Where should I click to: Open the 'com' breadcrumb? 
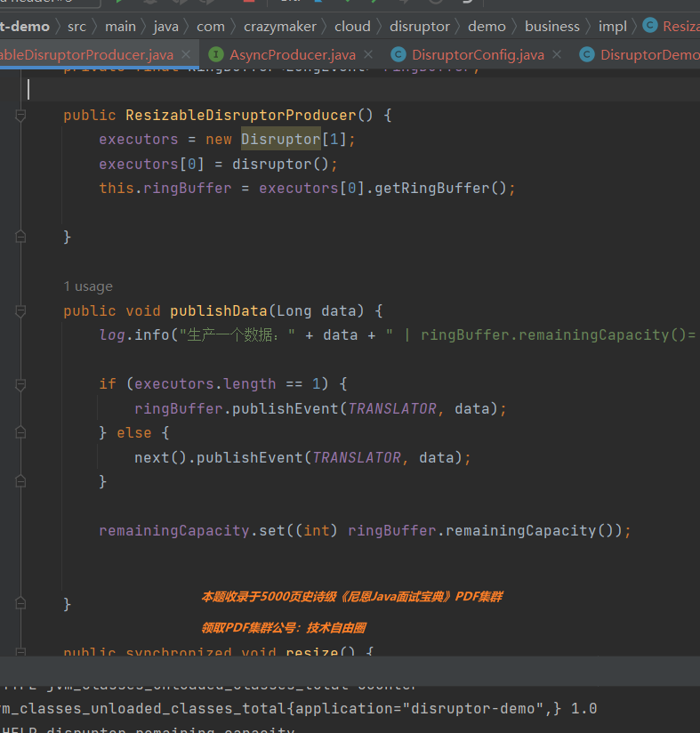(x=210, y=26)
